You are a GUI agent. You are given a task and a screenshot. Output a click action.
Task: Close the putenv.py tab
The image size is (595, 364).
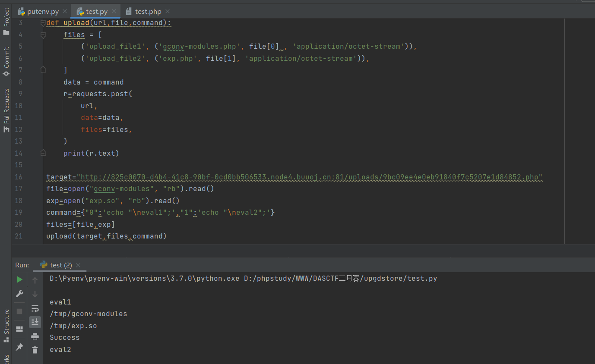tap(65, 12)
